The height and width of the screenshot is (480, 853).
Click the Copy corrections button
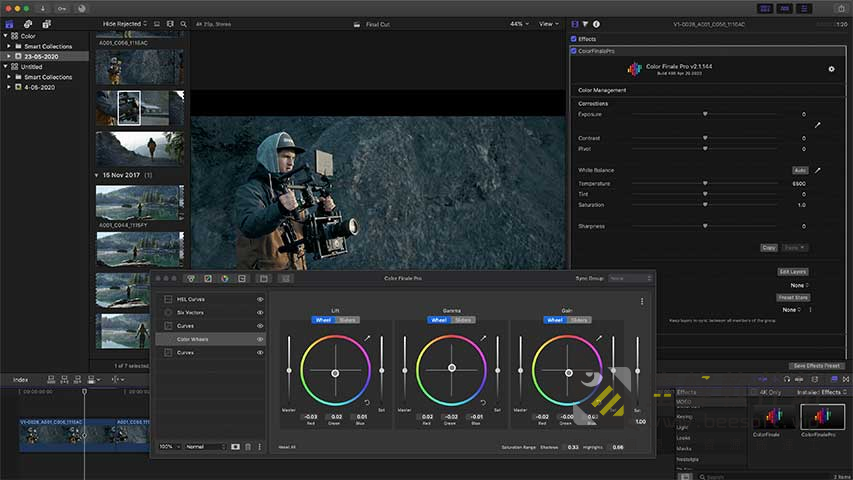pos(769,248)
